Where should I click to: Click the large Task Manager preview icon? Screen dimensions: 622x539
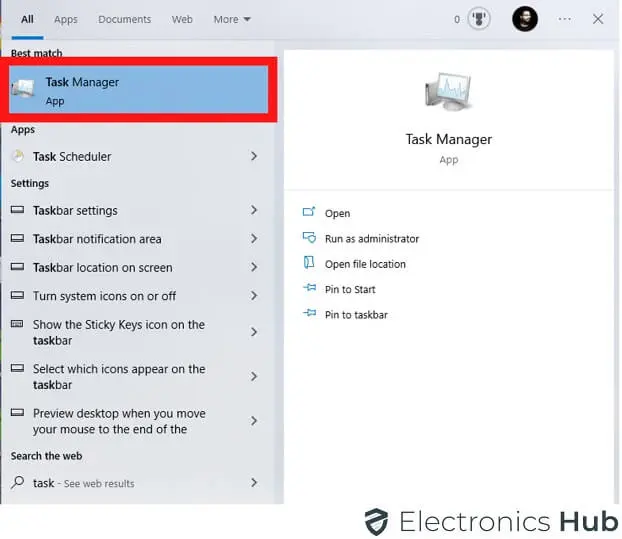tap(448, 94)
